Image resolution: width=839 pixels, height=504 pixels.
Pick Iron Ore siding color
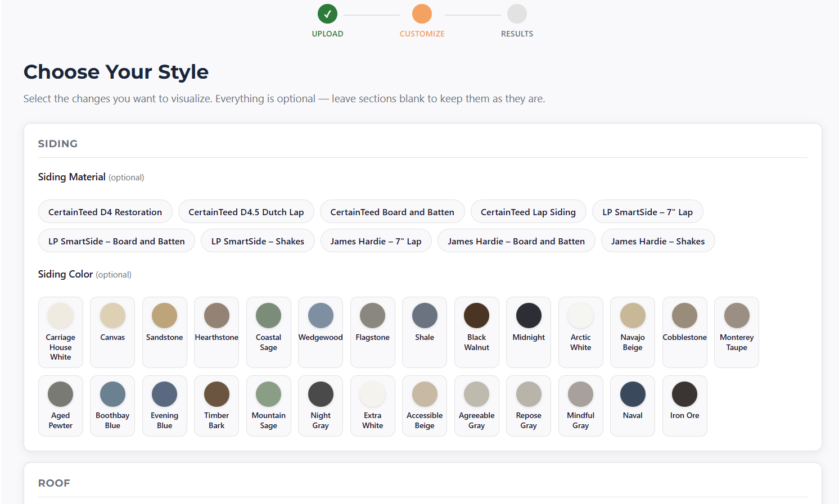pos(685,406)
